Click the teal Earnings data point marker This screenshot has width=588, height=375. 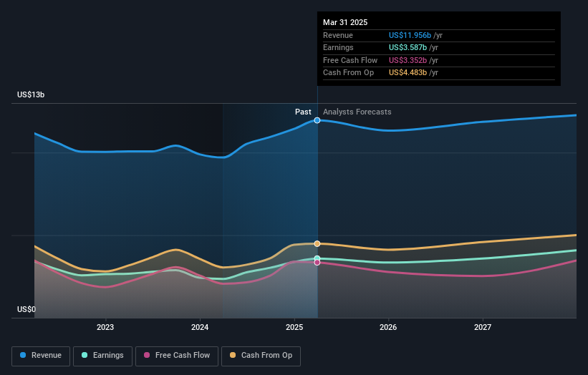317,258
